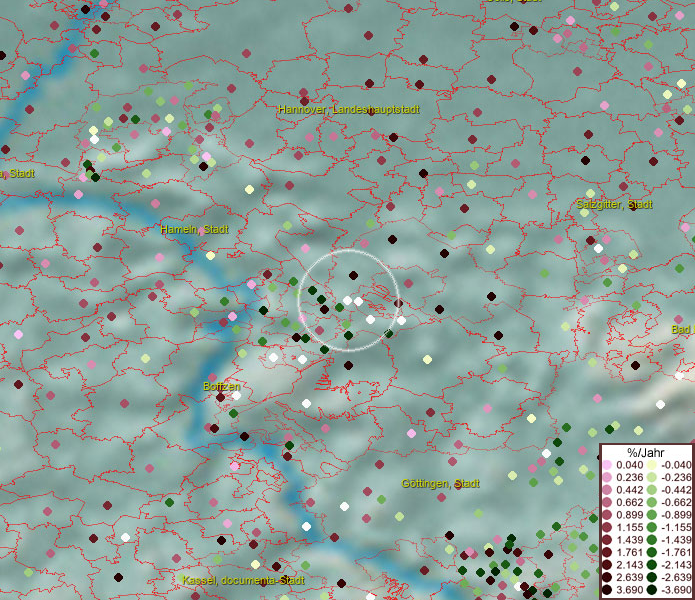695x600 pixels.
Task: Select the Boffzen place label
Action: [222, 386]
